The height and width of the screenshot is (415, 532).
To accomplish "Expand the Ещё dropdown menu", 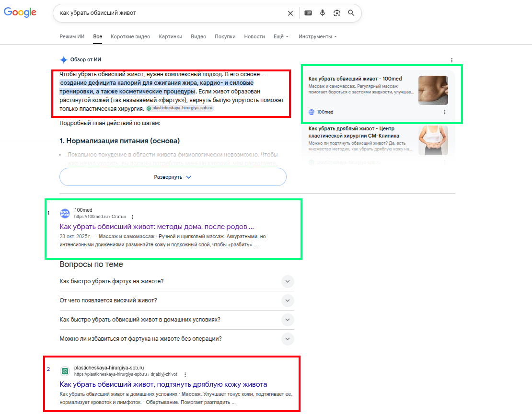I will pyautogui.click(x=281, y=36).
